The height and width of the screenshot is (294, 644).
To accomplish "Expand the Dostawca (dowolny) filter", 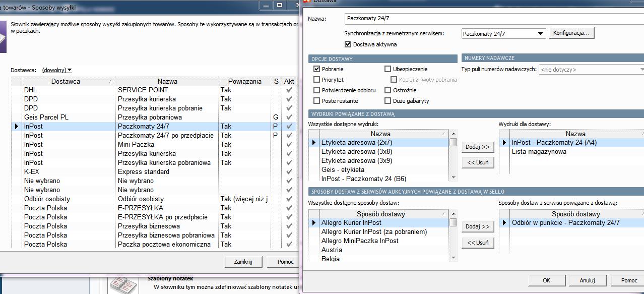I will 56,70.
